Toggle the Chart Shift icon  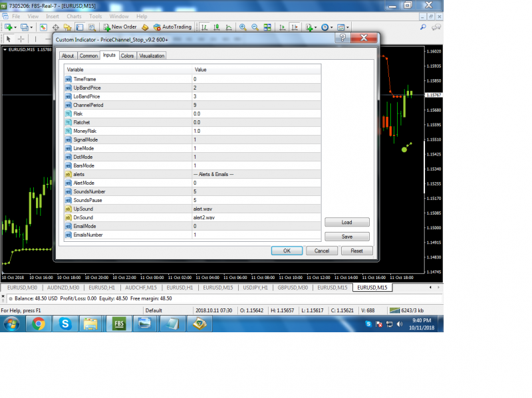295,27
